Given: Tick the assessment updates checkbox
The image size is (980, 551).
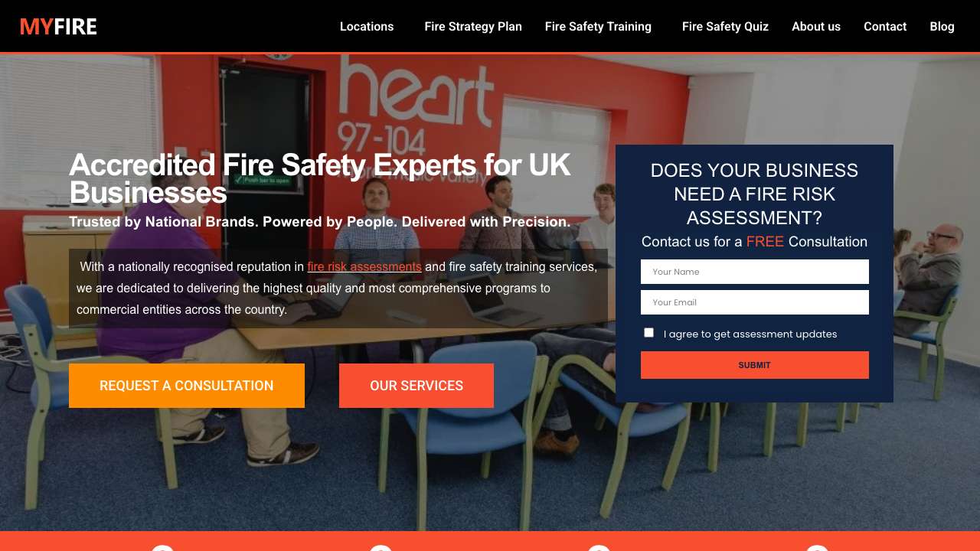Looking at the screenshot, I should (649, 333).
